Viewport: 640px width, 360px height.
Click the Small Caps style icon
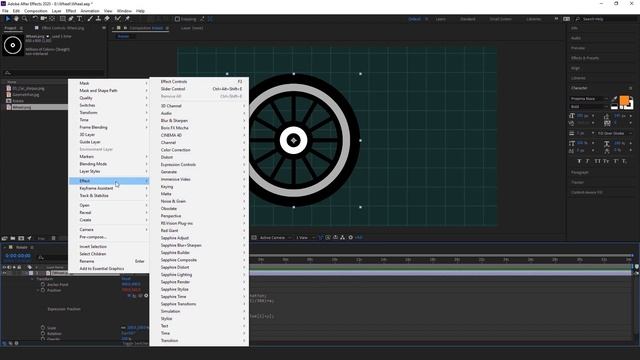pyautogui.click(x=606, y=161)
